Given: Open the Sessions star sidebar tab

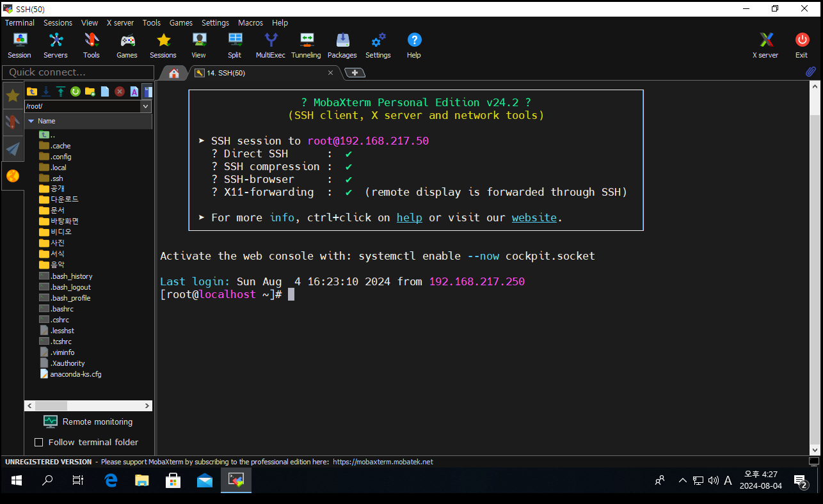Looking at the screenshot, I should [13, 96].
